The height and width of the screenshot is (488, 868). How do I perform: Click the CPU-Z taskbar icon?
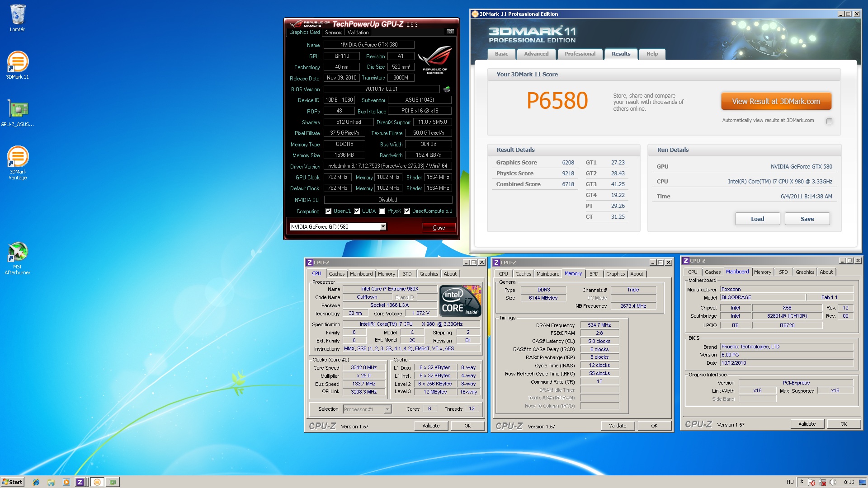(x=80, y=482)
